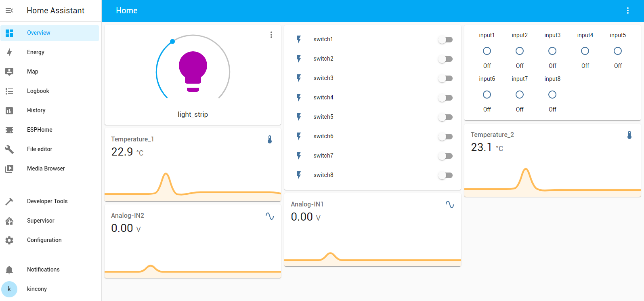Open the light_strip card three-dot menu

[271, 35]
